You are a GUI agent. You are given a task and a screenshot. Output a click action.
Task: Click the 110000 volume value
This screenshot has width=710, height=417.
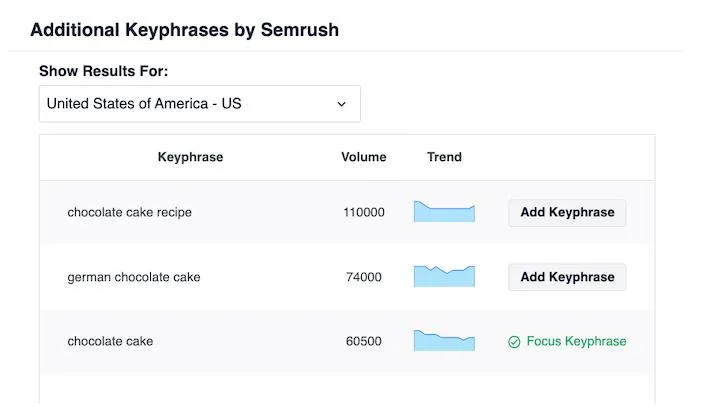[x=363, y=213]
